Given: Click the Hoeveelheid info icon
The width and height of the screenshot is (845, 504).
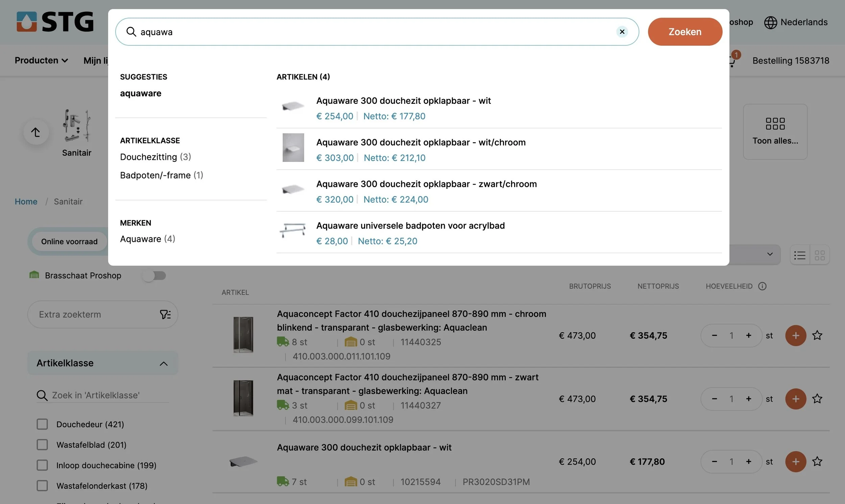Looking at the screenshot, I should pos(762,286).
